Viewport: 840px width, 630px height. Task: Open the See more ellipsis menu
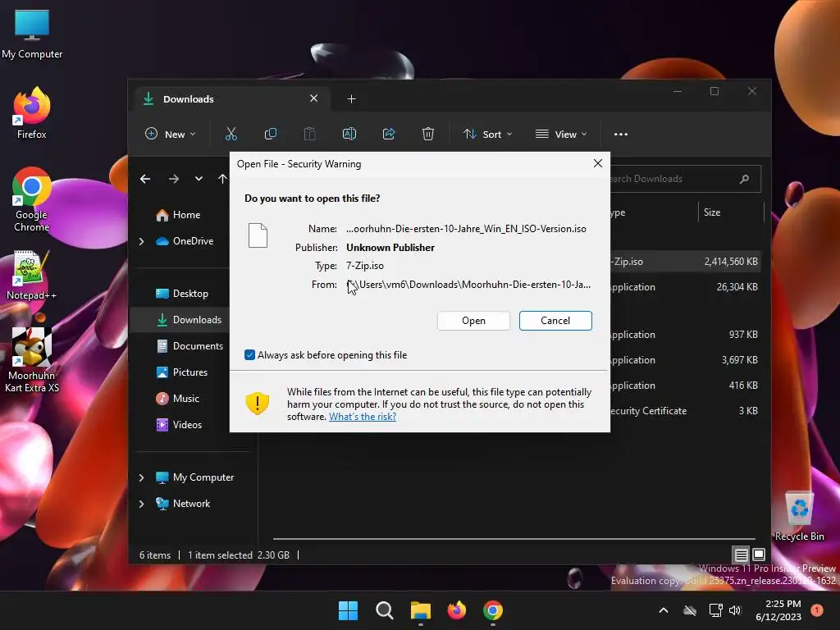pyautogui.click(x=621, y=134)
